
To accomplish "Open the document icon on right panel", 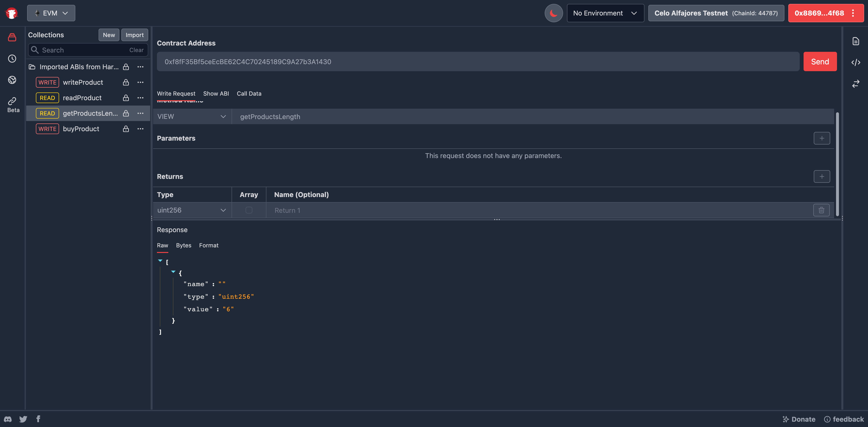I will (856, 41).
